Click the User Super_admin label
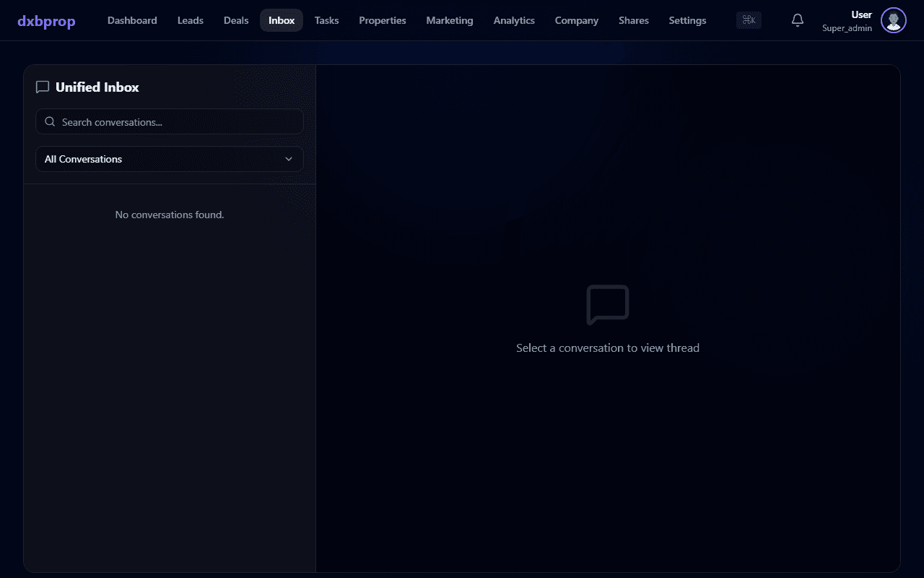The height and width of the screenshot is (578, 924). 847,21
